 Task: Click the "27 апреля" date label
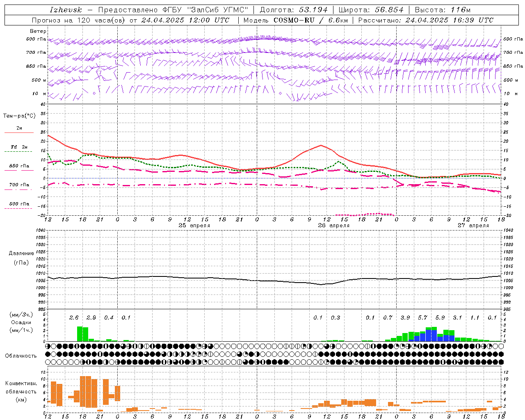(473, 226)
